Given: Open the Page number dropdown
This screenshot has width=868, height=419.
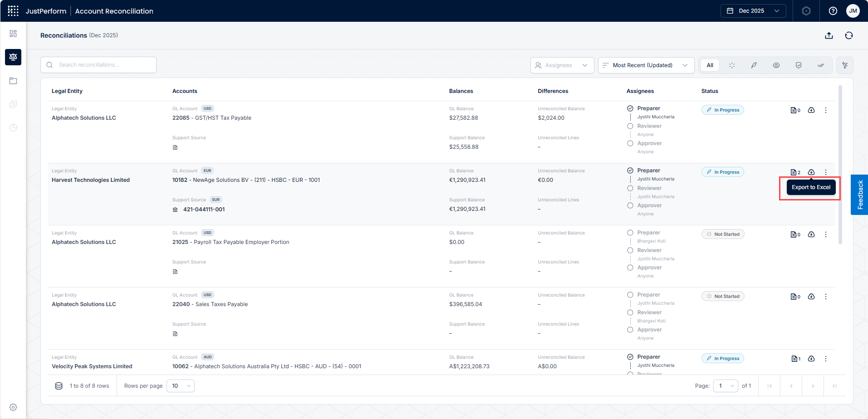Looking at the screenshot, I should point(726,386).
